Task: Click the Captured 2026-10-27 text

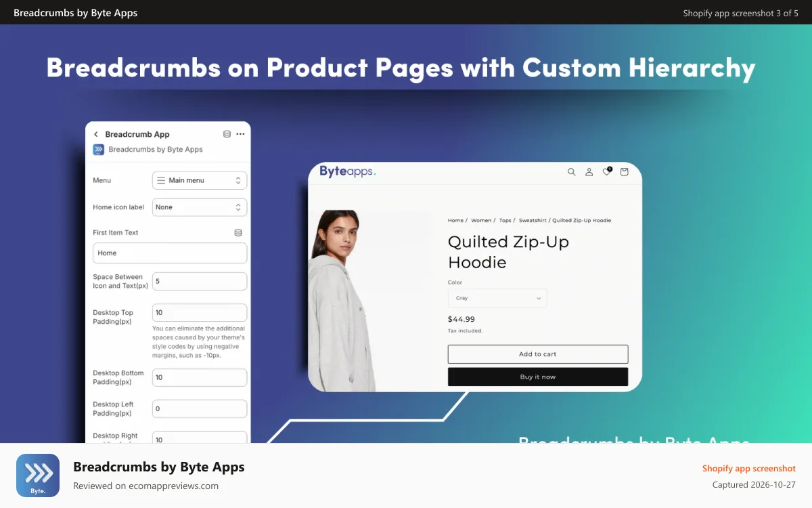Action: [754, 485]
